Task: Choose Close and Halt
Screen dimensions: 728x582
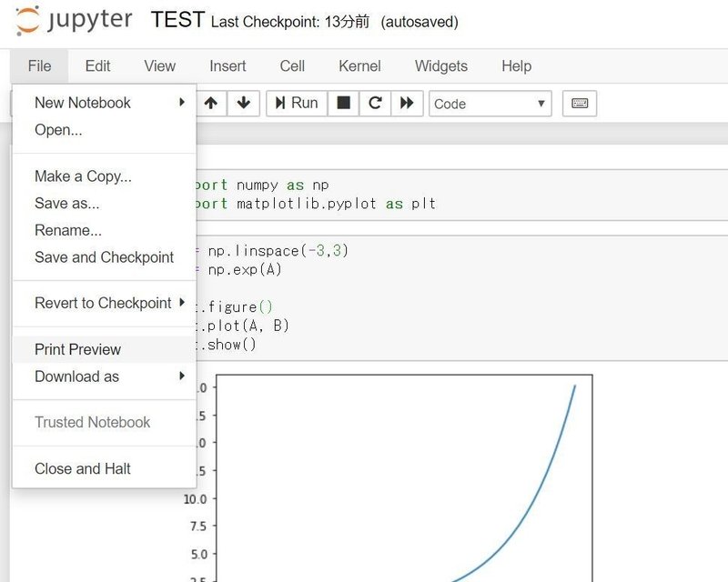Action: pyautogui.click(x=105, y=468)
